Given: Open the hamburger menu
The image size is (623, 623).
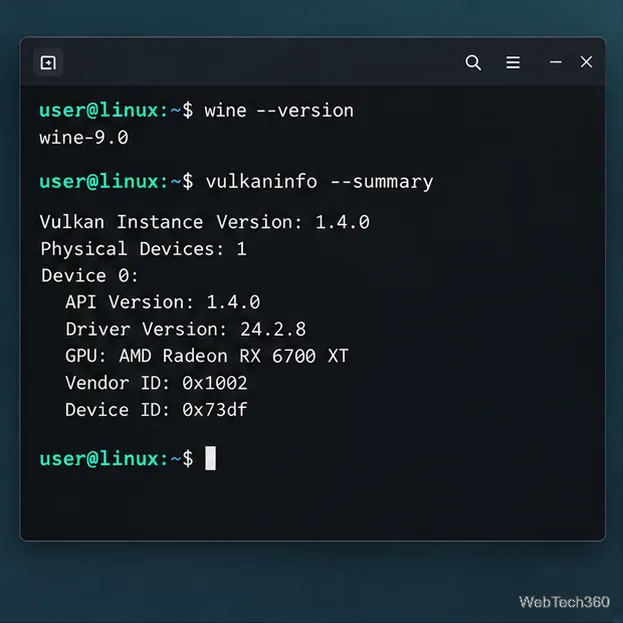Looking at the screenshot, I should pyautogui.click(x=513, y=62).
